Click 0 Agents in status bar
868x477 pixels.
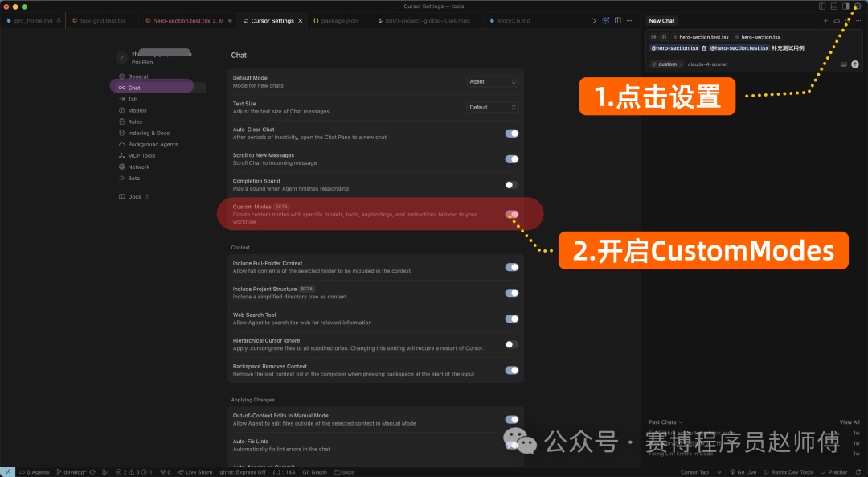(x=35, y=472)
